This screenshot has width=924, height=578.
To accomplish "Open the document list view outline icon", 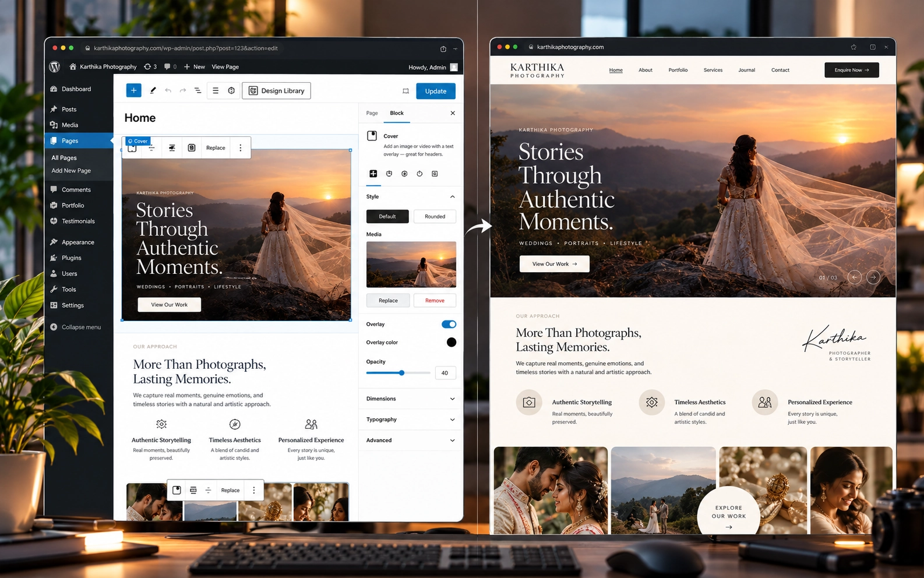I will point(198,90).
